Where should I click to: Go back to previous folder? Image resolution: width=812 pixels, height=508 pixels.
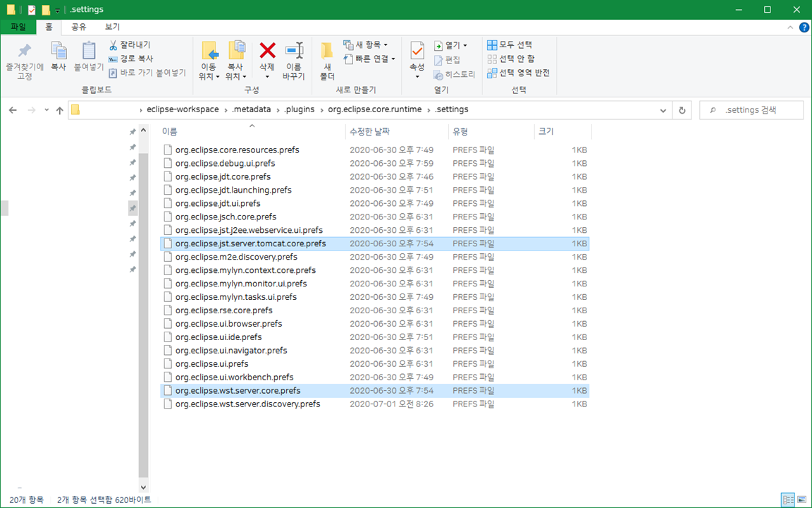(13, 110)
